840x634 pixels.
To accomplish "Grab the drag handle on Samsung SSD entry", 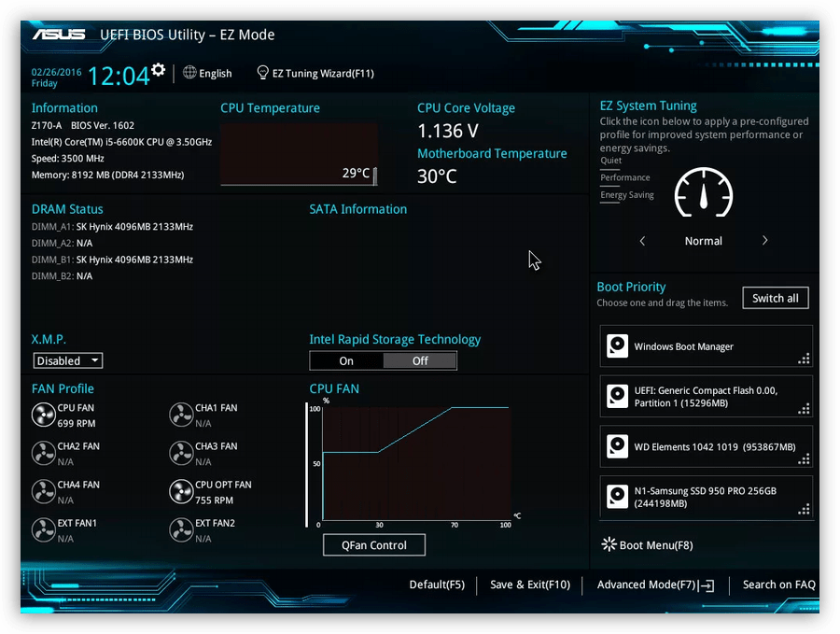I will click(804, 510).
